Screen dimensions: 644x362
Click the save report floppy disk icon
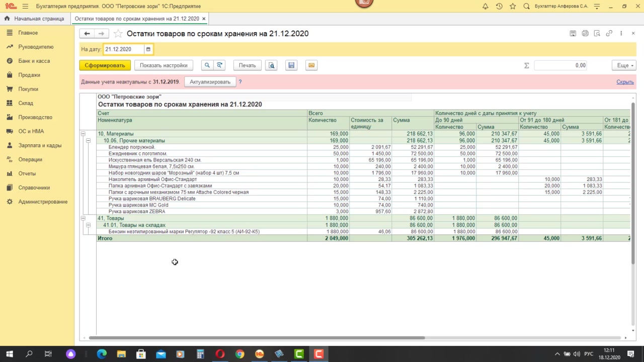coord(291,65)
